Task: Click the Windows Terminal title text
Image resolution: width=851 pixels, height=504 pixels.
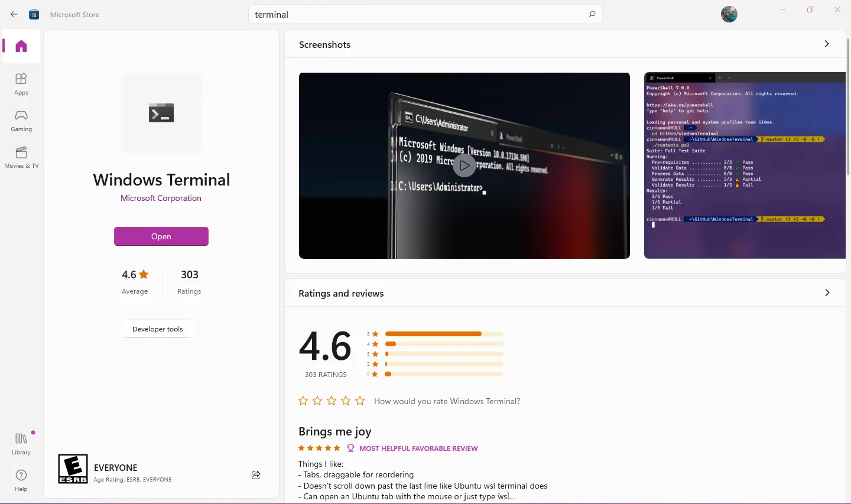Action: (x=161, y=180)
